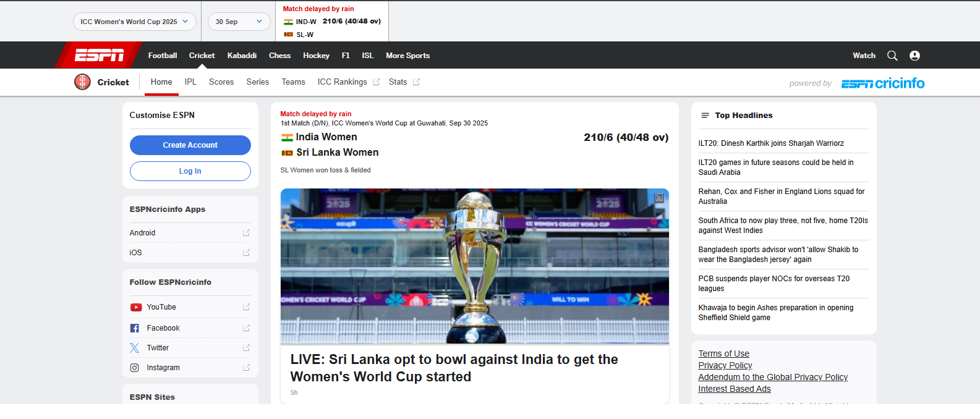Open the 30 Sep date dropdown

tap(239, 22)
